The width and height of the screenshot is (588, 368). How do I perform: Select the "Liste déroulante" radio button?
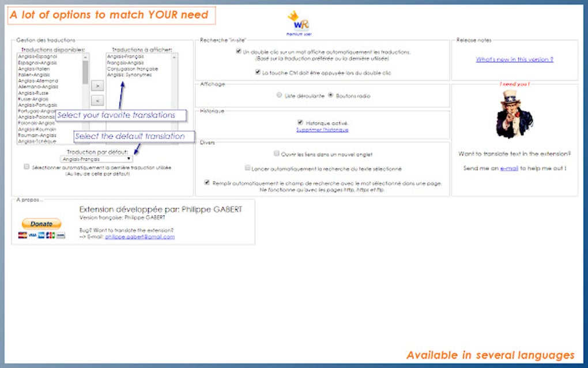pyautogui.click(x=278, y=95)
